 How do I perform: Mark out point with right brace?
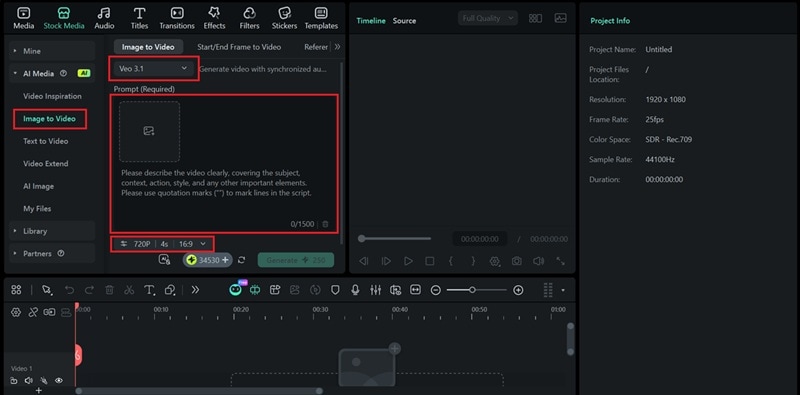pyautogui.click(x=473, y=261)
